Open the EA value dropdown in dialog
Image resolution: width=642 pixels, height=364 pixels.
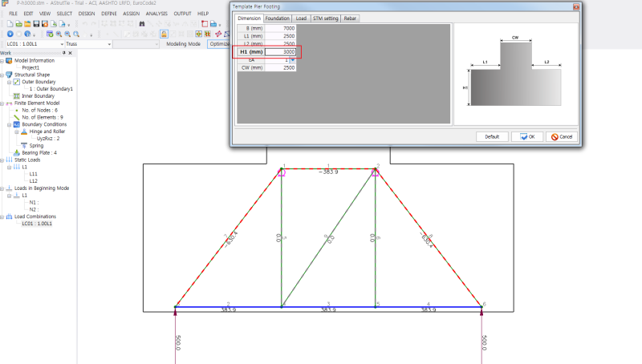click(292, 60)
